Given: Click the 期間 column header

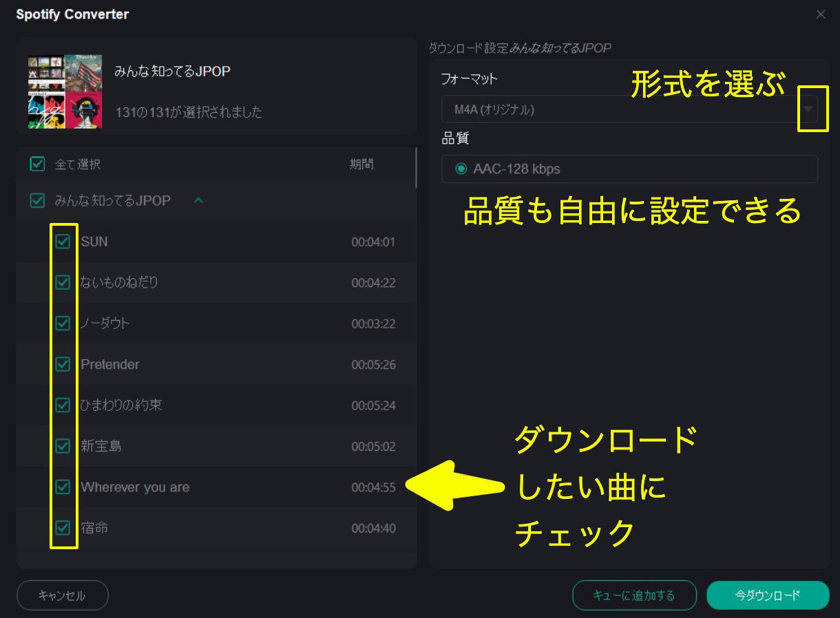Looking at the screenshot, I should [361, 164].
